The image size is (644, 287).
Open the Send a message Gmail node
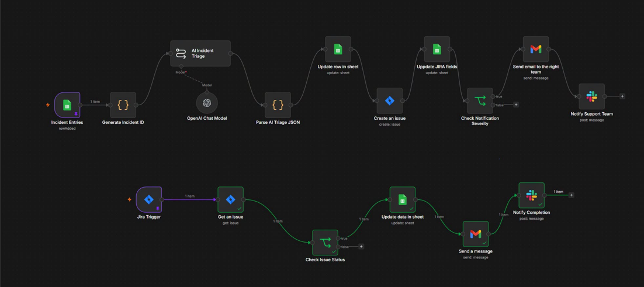coord(476,234)
